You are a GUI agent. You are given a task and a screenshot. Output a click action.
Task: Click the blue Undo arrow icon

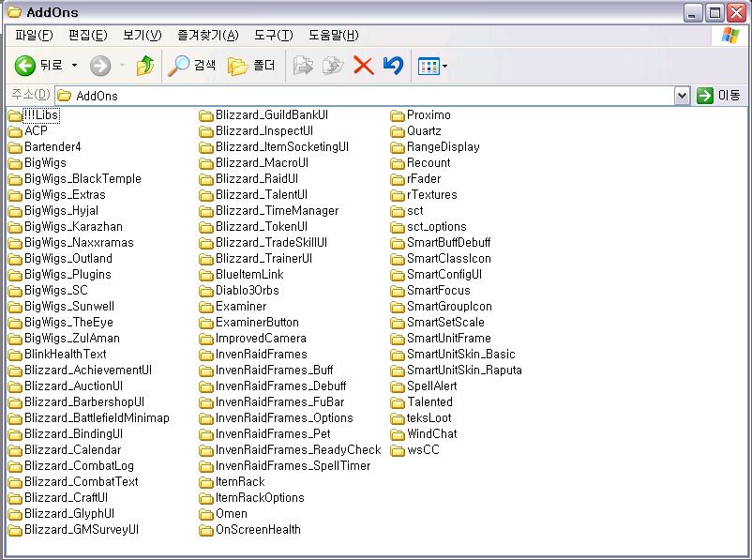393,66
